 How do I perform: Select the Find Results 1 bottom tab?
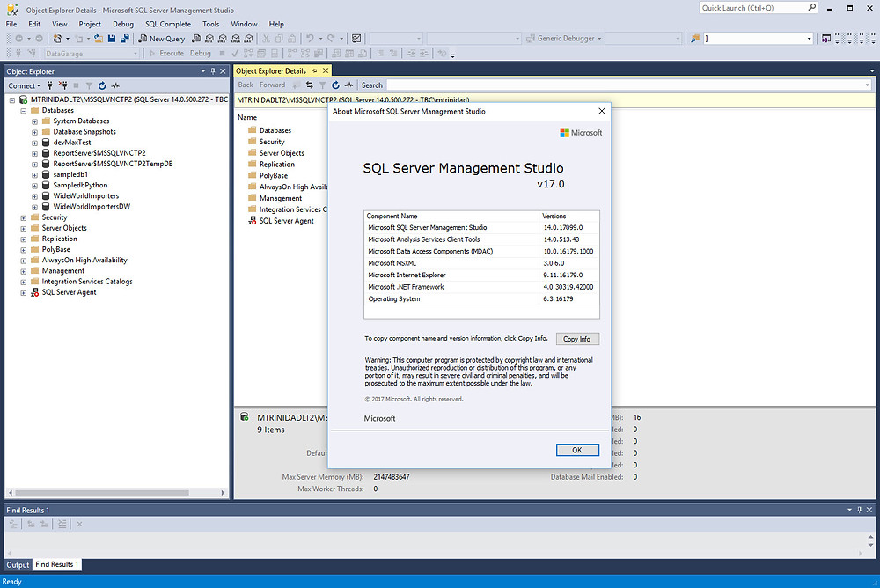coord(56,564)
